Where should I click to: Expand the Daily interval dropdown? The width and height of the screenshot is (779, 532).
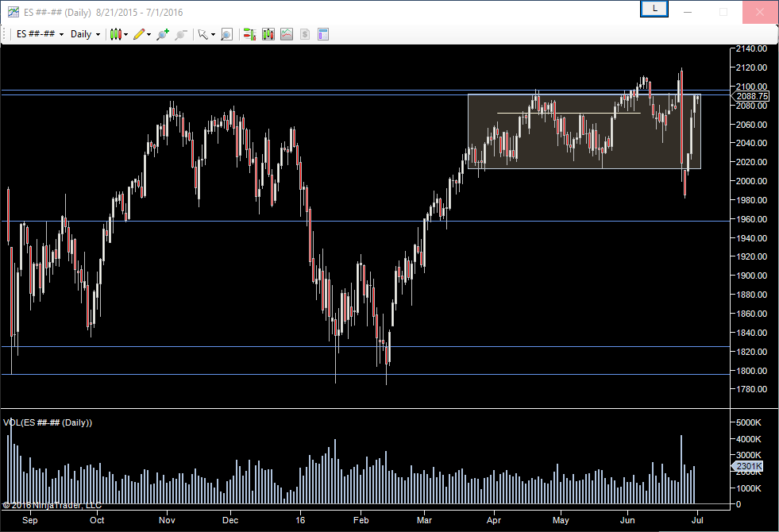pos(86,34)
